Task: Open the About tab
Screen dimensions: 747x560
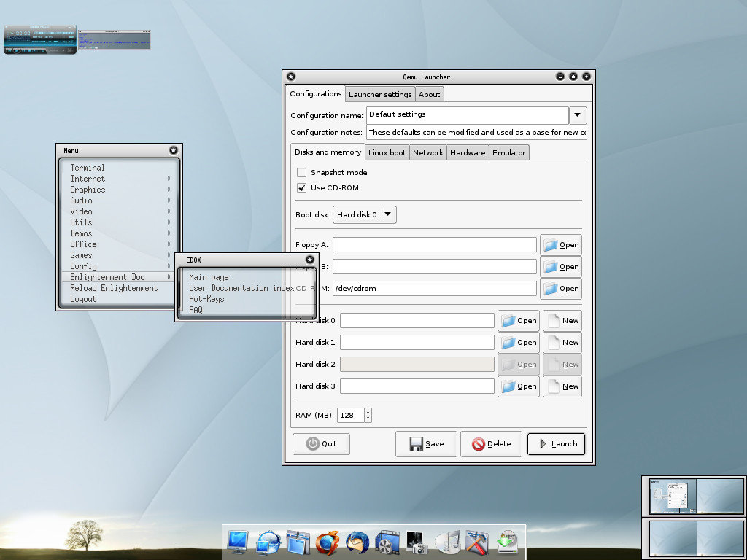Action: [429, 94]
